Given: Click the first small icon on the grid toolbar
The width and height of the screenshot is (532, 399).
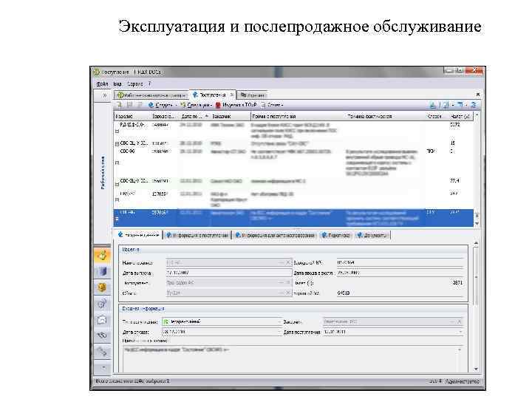Looking at the screenshot, I should (120, 105).
